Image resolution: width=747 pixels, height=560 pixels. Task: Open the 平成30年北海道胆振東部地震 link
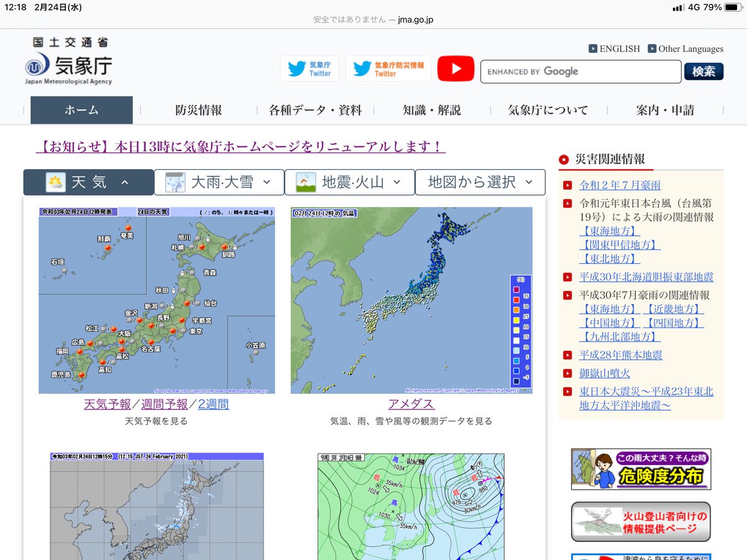(646, 278)
